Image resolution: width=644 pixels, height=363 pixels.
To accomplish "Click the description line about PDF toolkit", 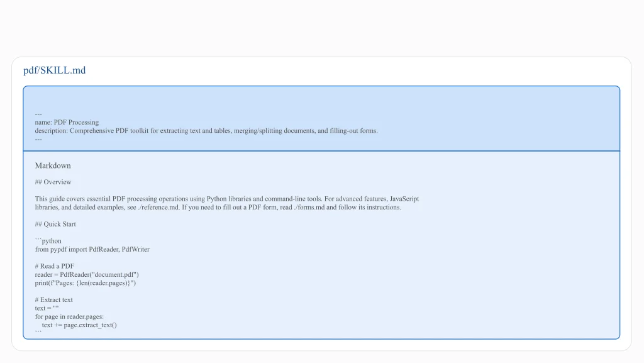I will 206,131.
